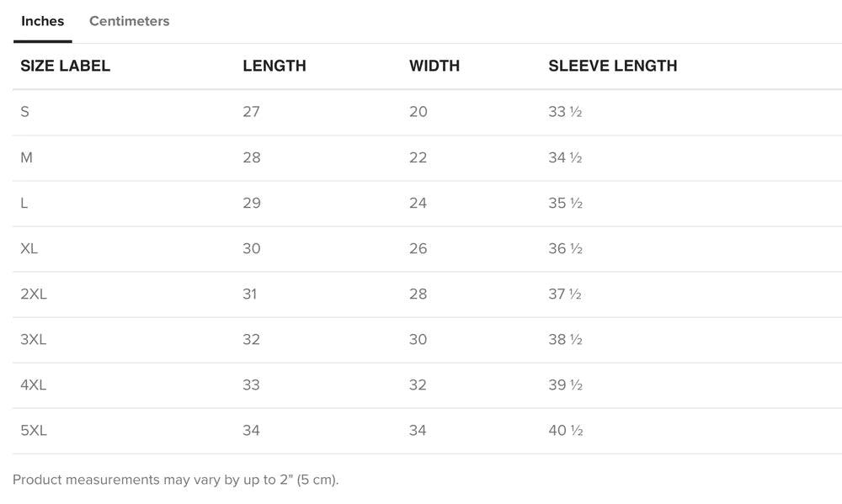
Task: Switch to the Centimeters tab
Action: pyautogui.click(x=129, y=21)
